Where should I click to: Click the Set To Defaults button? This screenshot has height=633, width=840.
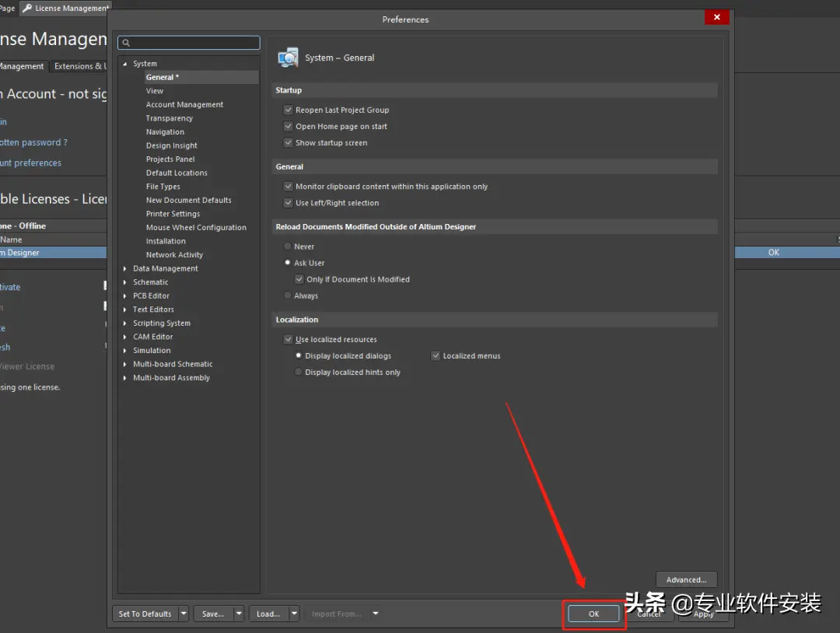(145, 614)
